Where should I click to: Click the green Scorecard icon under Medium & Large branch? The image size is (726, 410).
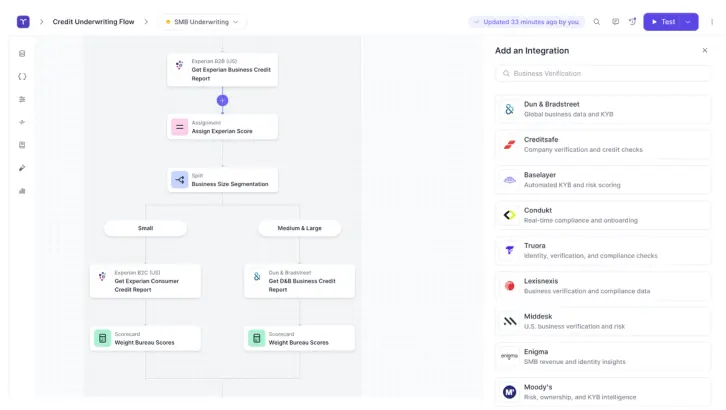click(257, 338)
